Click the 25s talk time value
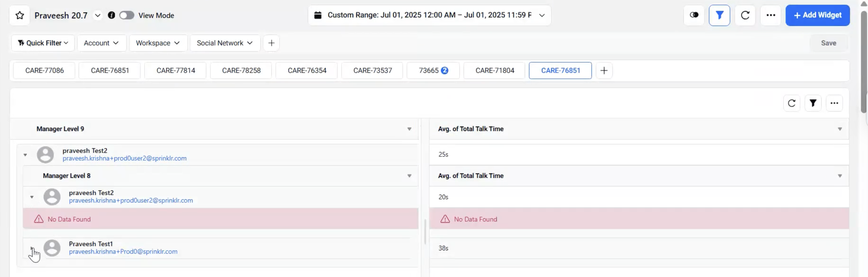The width and height of the screenshot is (868, 277). [x=443, y=154]
